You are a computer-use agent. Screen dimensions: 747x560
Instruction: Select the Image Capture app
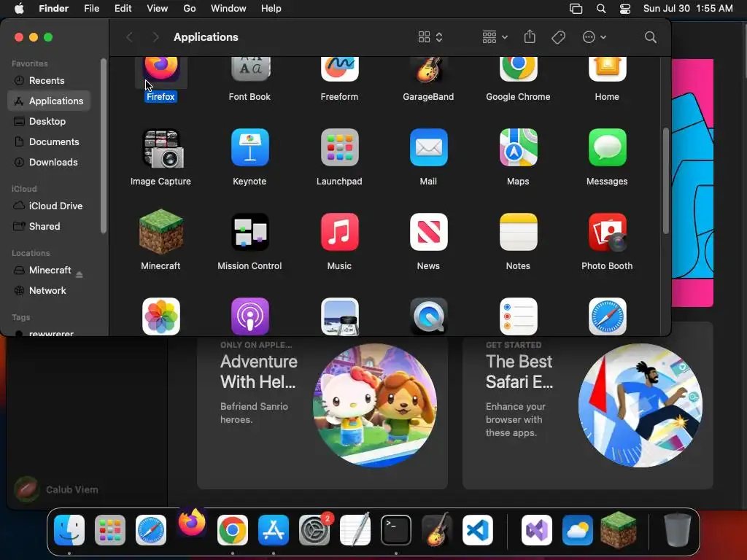(x=162, y=149)
